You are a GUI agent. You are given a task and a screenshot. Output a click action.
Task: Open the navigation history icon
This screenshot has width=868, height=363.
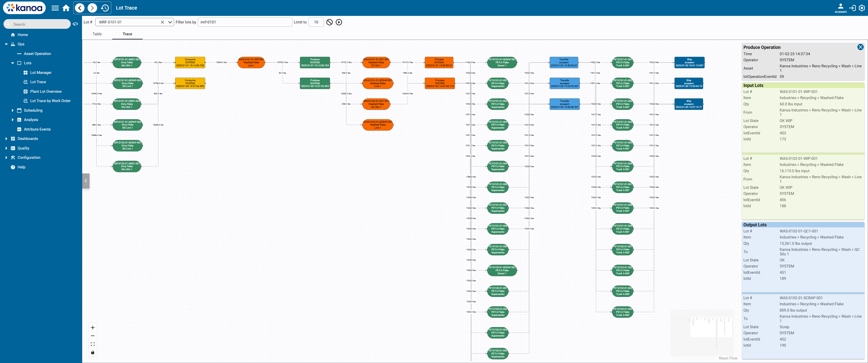[105, 8]
